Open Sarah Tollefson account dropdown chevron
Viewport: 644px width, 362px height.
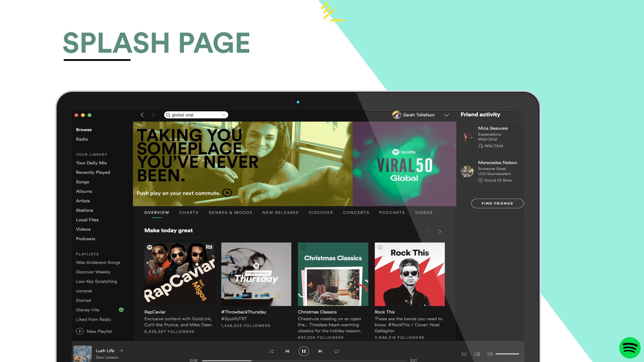(446, 115)
